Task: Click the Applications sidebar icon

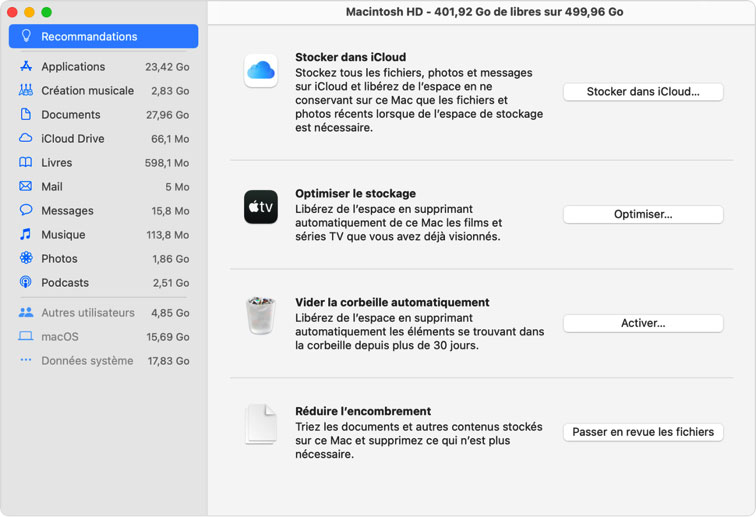Action: pos(26,67)
